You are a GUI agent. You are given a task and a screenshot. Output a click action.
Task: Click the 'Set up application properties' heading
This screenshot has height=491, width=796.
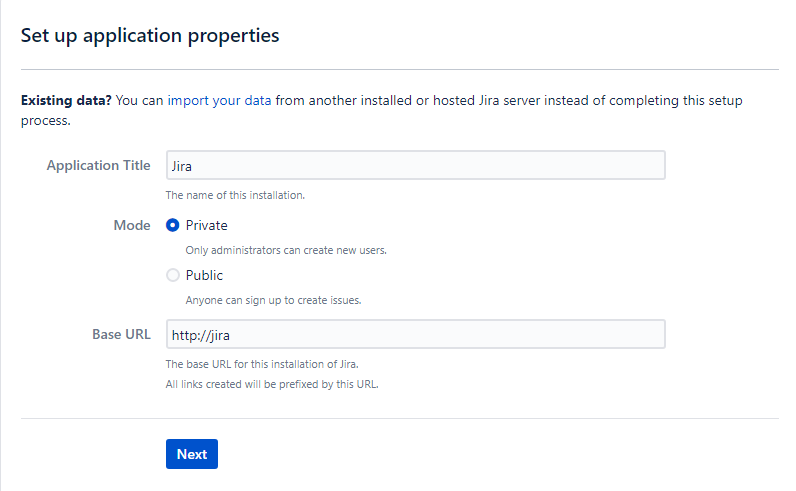pyautogui.click(x=150, y=36)
